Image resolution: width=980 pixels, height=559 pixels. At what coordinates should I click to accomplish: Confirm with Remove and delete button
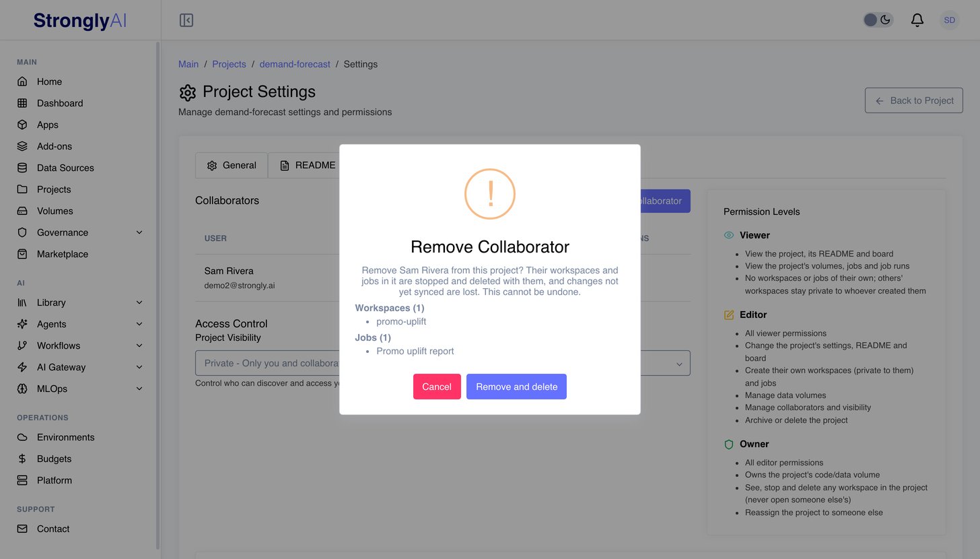coord(516,387)
